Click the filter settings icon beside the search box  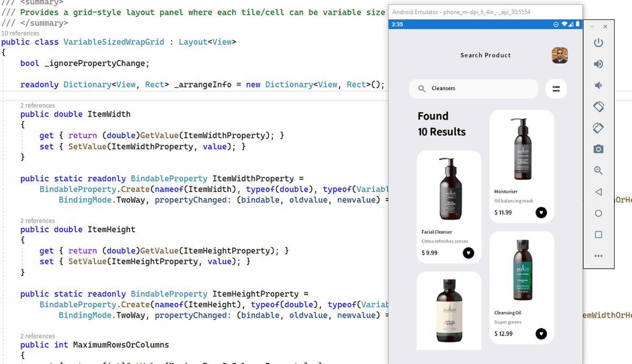556,89
